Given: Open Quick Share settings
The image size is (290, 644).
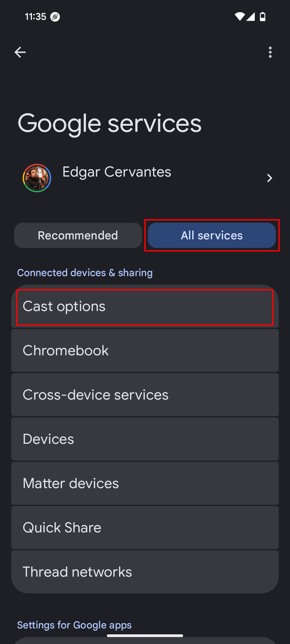Looking at the screenshot, I should 145,527.
